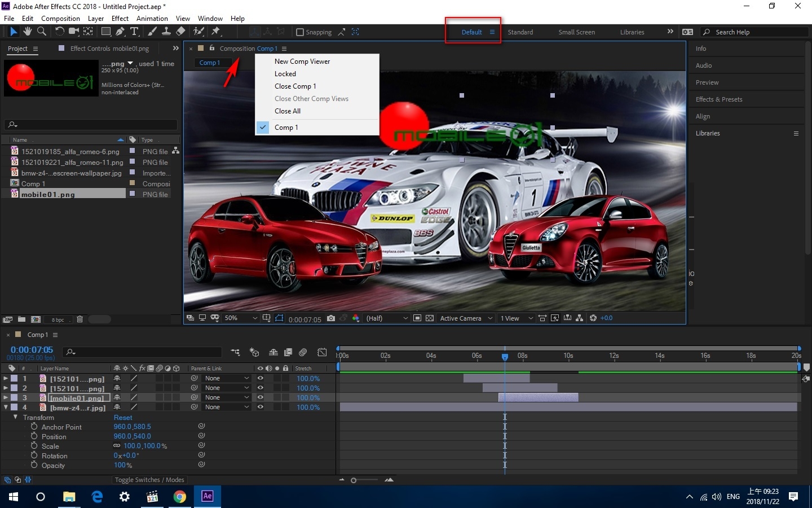
Task: Click the snapshot camera icon in viewer
Action: 331,318
